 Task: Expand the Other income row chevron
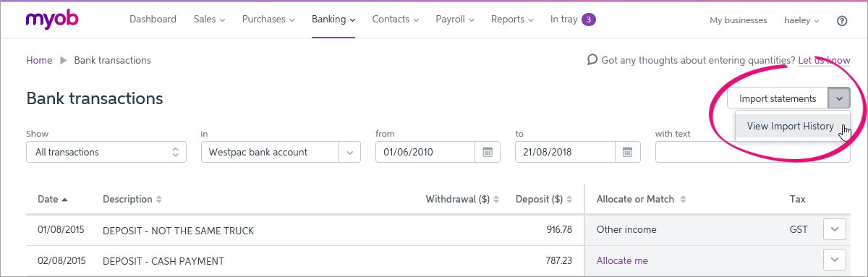pyautogui.click(x=835, y=229)
